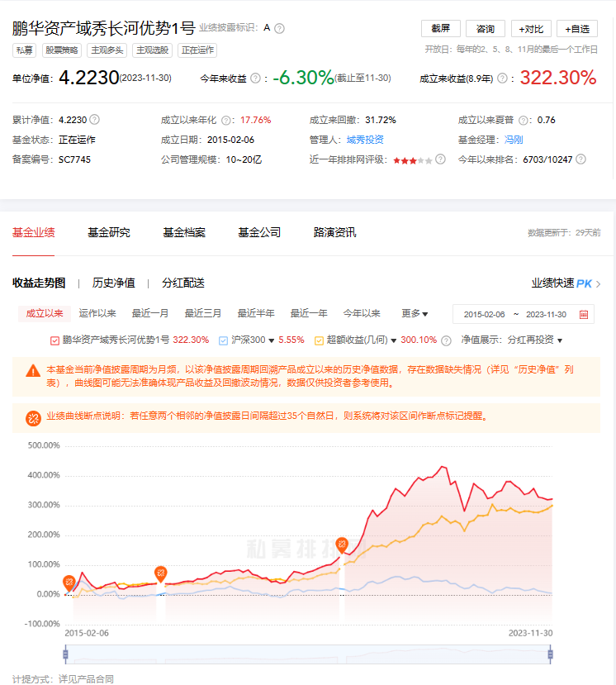Select 最近三月 period filter
This screenshot has height=685, width=616.
click(x=203, y=313)
